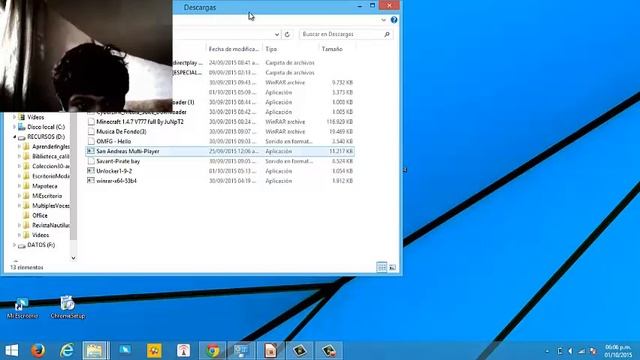The image size is (640, 360).
Task: Click the Disco local (C:) drive icon
Action: click(x=22, y=127)
